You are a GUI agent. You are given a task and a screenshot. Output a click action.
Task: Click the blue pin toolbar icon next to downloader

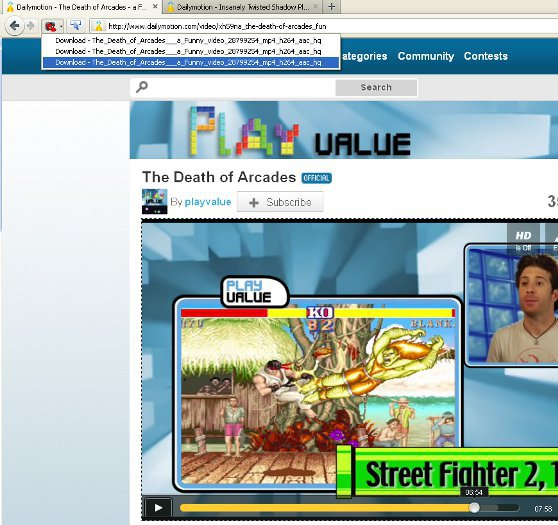(x=75, y=26)
